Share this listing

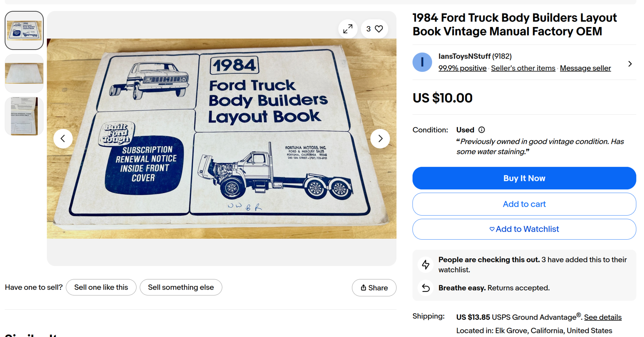[374, 288]
